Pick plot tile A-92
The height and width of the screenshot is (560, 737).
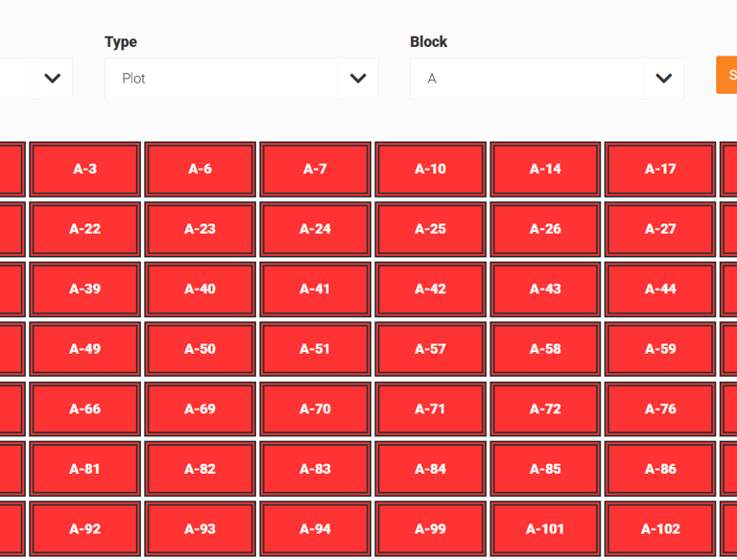85,529
